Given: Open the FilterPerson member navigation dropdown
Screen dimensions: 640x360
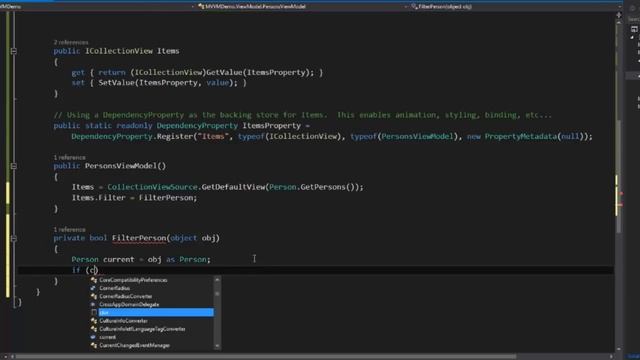Looking at the screenshot, I should pos(620,7).
